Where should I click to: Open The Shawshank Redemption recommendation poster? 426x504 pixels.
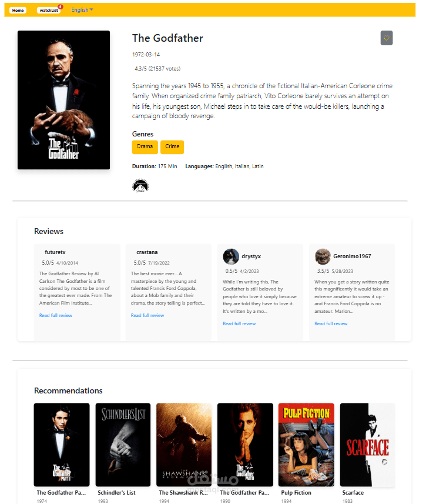184,445
